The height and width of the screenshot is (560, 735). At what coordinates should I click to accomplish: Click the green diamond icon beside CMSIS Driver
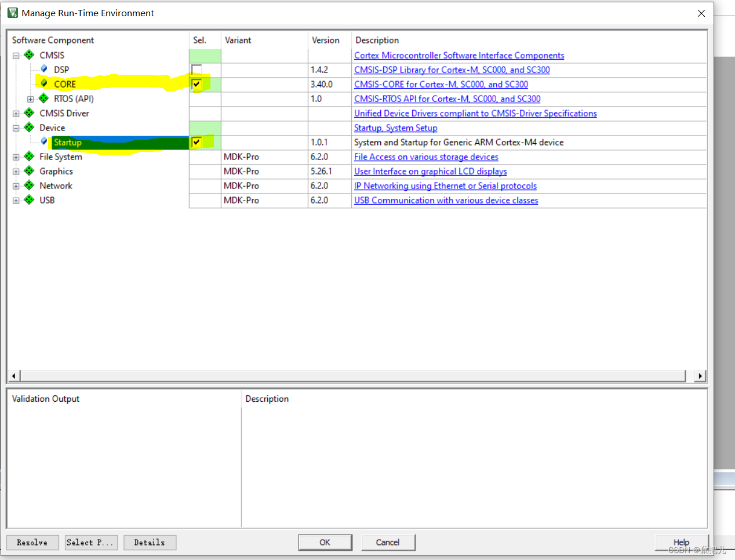pos(29,113)
